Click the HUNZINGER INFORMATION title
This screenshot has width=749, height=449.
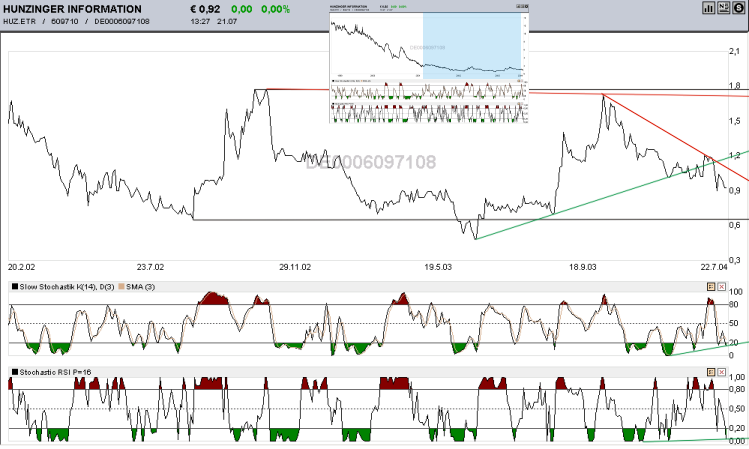coord(72,9)
